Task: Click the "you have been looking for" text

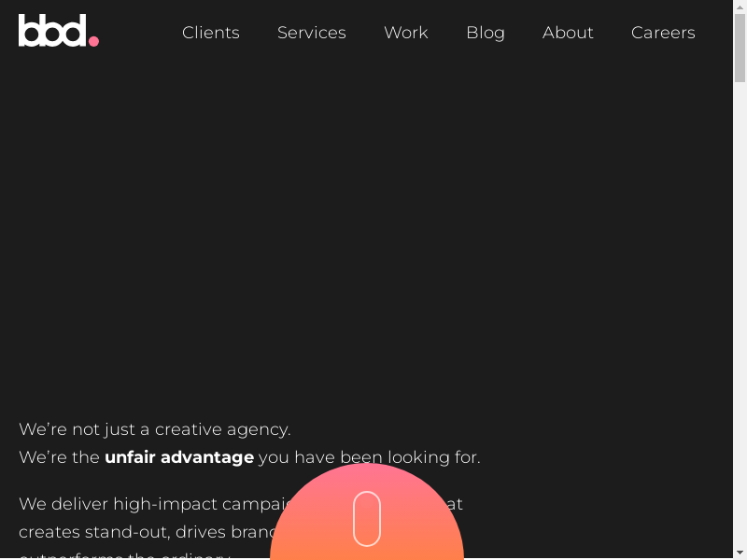Action: 369,457
